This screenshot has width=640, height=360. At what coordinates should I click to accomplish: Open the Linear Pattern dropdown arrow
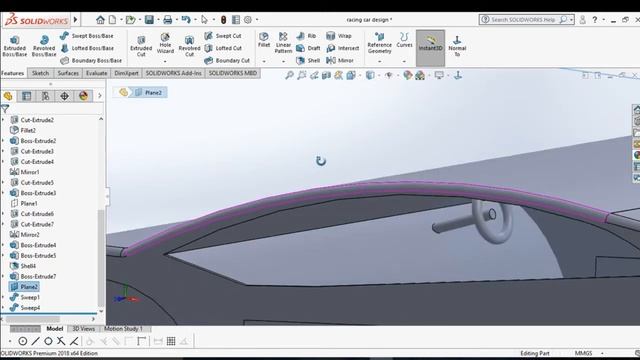(283, 61)
